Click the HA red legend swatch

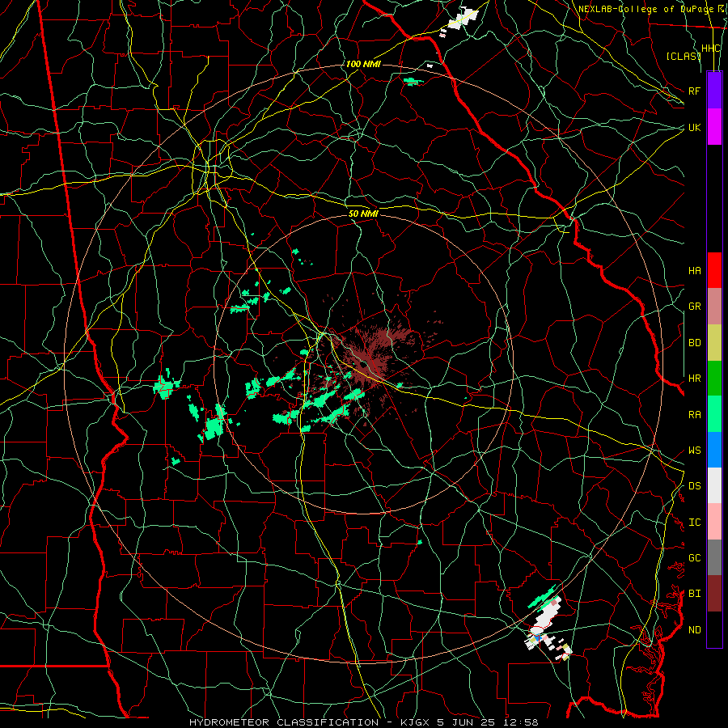pyautogui.click(x=714, y=270)
